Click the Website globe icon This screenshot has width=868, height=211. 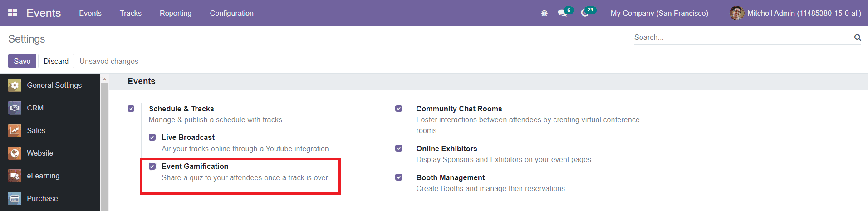[15, 153]
